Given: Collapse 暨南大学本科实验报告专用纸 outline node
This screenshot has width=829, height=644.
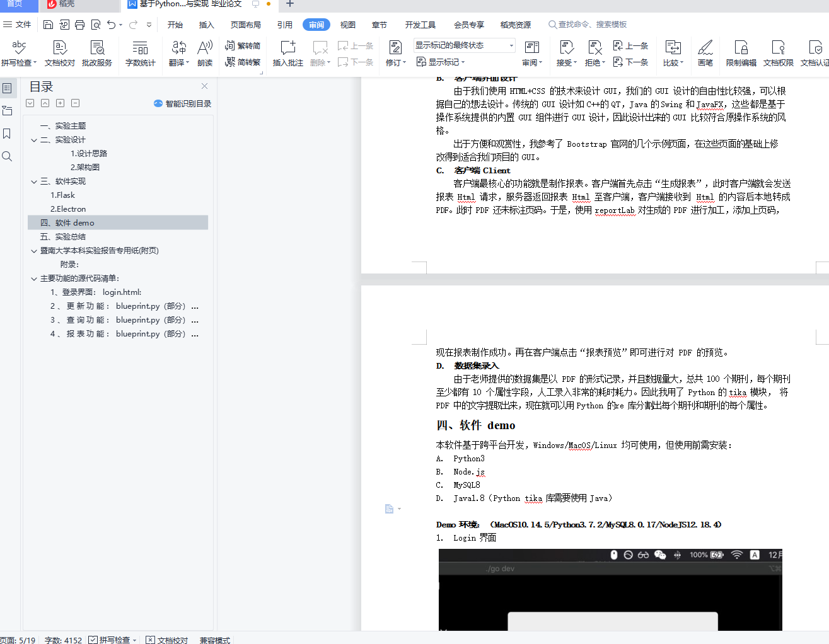Looking at the screenshot, I should tap(34, 251).
